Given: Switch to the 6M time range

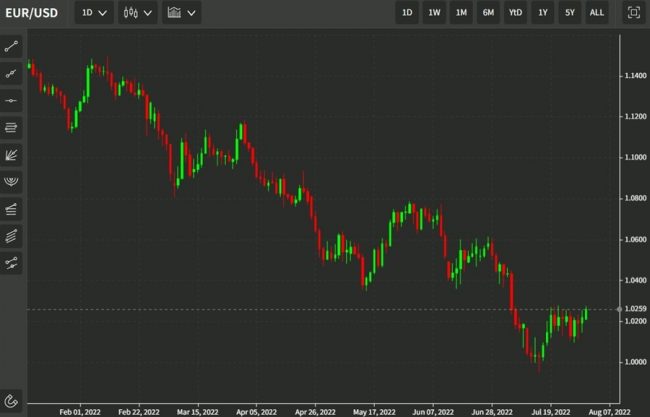Looking at the screenshot, I should pyautogui.click(x=488, y=13).
